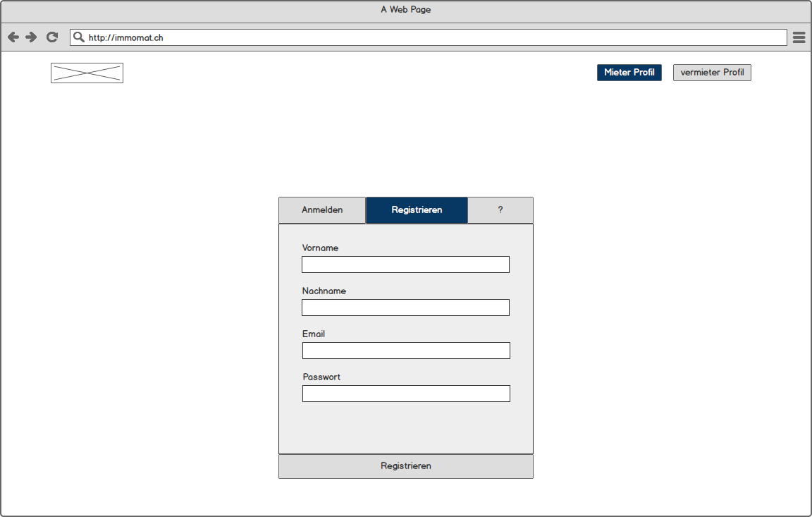This screenshot has height=517, width=812.
Task: Open the question mark help tab
Action: click(x=500, y=210)
